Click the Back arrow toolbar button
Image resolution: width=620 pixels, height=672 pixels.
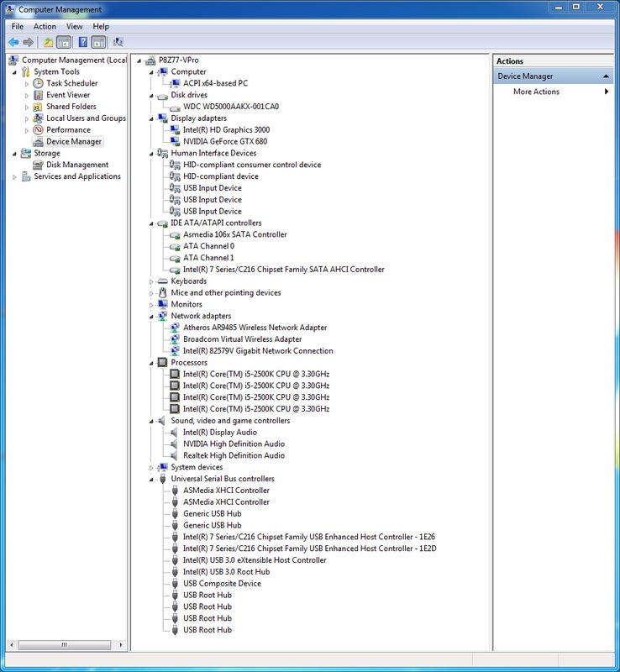click(x=13, y=42)
